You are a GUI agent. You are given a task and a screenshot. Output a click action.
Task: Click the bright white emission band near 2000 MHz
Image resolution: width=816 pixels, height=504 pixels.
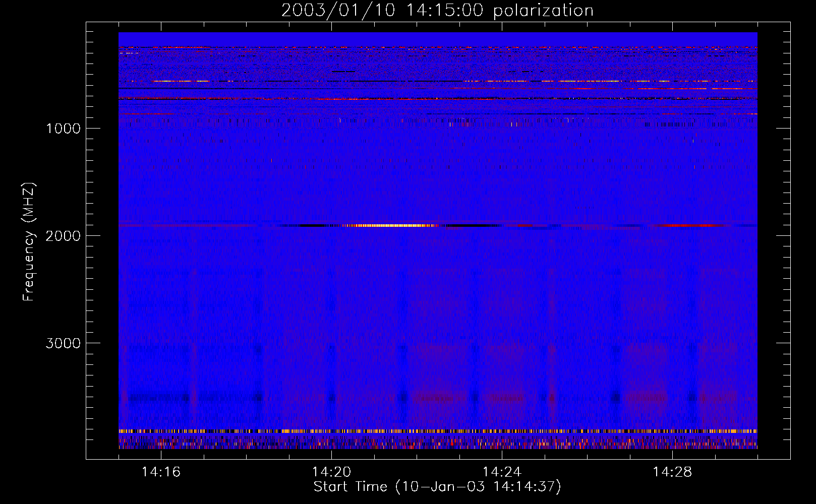click(x=391, y=225)
